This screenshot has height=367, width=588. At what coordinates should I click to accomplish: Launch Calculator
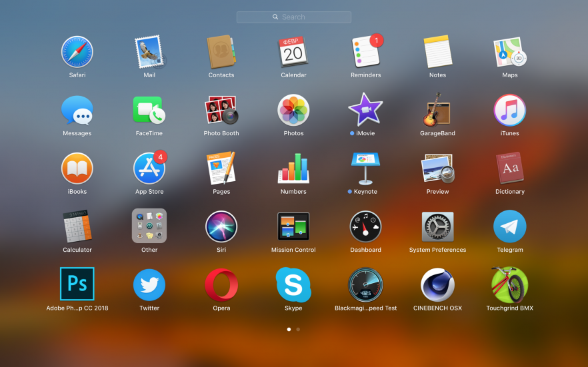[77, 226]
